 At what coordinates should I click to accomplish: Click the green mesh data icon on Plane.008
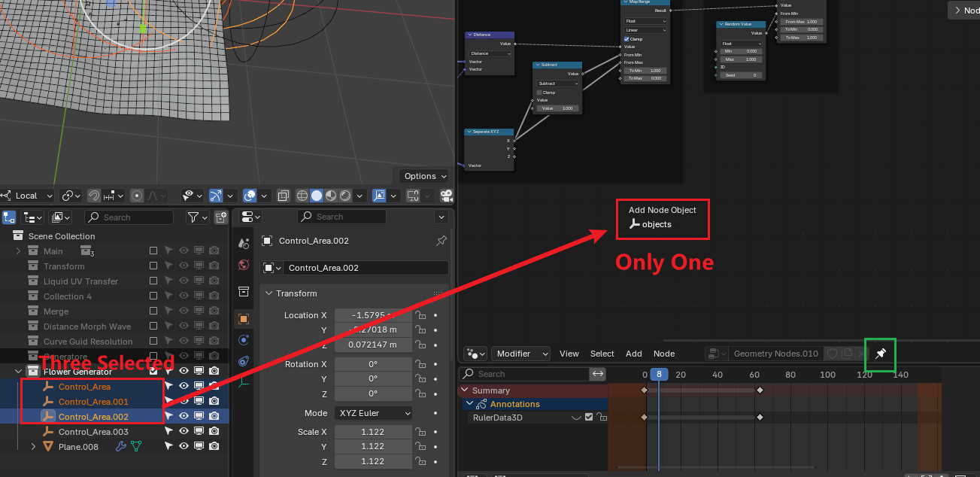[136, 447]
